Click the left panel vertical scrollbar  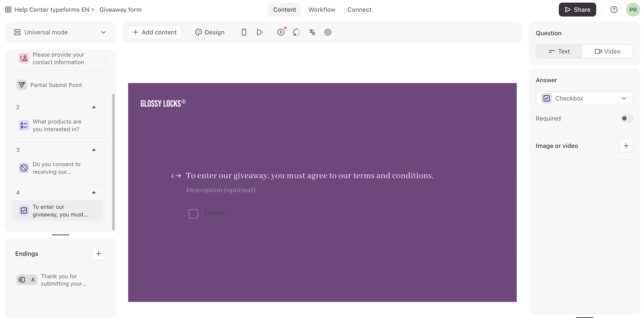(x=113, y=162)
